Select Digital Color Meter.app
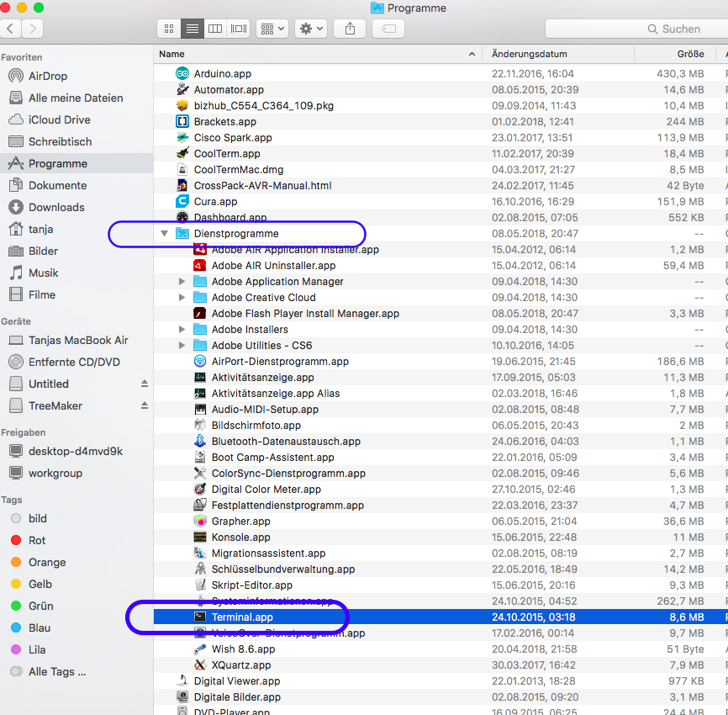This screenshot has height=715, width=728. tap(440, 489)
